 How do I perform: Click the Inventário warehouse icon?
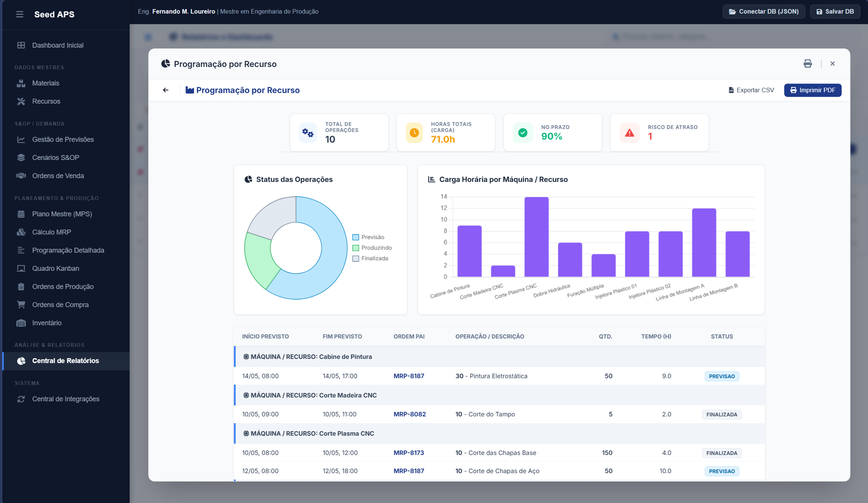[x=21, y=323]
